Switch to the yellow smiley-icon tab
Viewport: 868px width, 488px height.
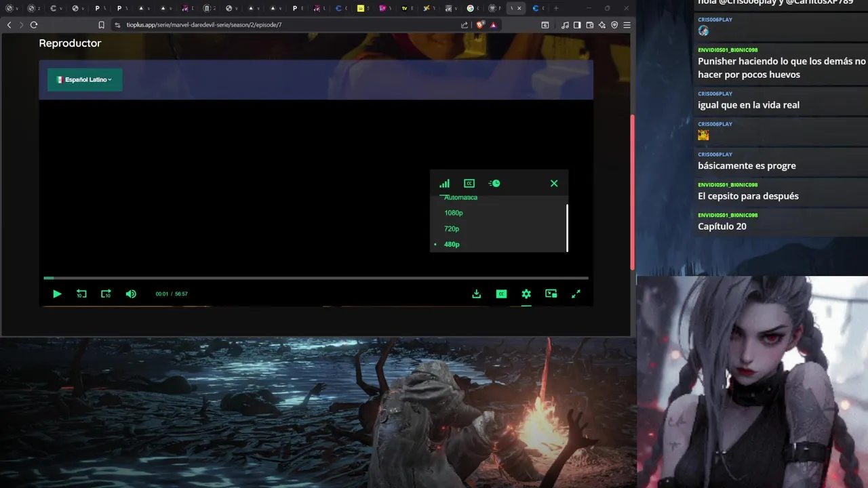[x=360, y=8]
